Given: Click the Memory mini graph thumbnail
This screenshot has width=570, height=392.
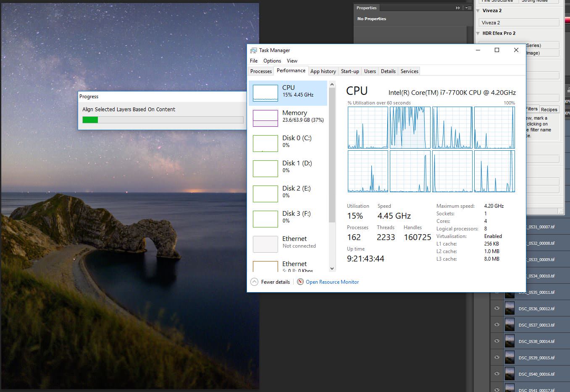Looking at the screenshot, I should [265, 118].
